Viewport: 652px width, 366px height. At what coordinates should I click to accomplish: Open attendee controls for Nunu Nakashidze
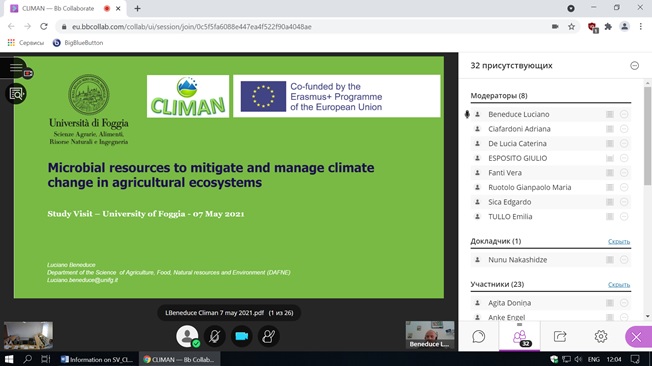point(624,260)
